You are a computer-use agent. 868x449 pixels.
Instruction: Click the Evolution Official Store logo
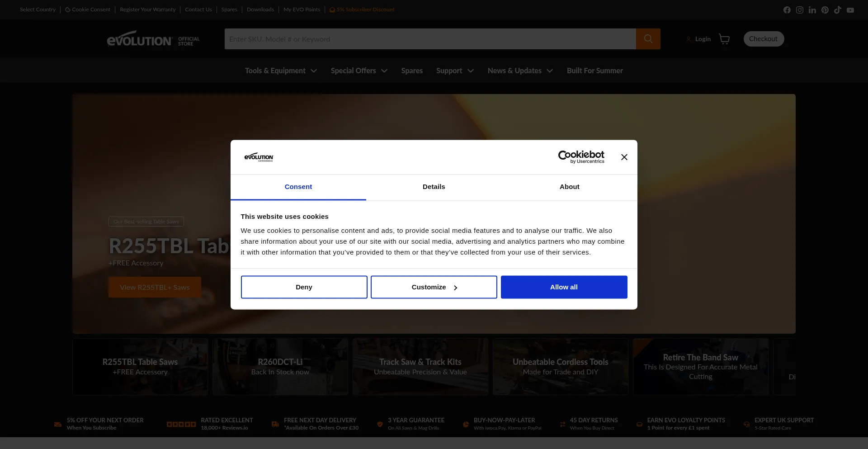click(153, 39)
